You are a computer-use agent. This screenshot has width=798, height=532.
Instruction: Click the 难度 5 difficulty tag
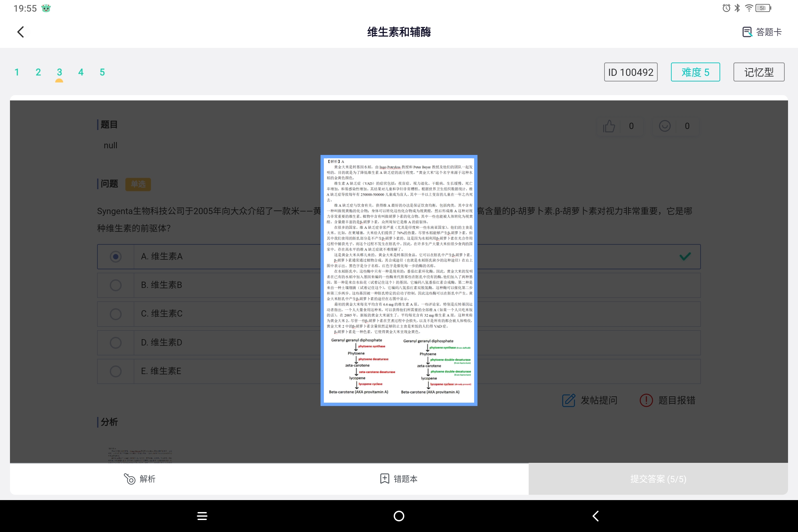coord(696,72)
